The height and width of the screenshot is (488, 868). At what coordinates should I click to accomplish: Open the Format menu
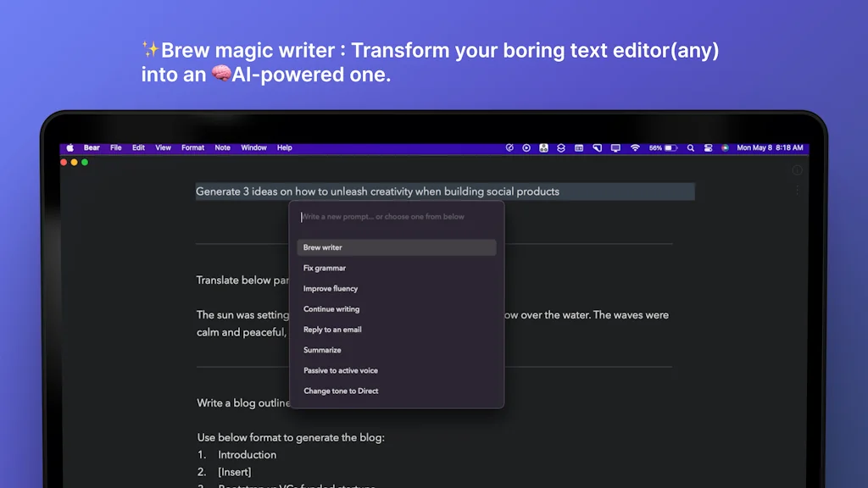(x=192, y=147)
